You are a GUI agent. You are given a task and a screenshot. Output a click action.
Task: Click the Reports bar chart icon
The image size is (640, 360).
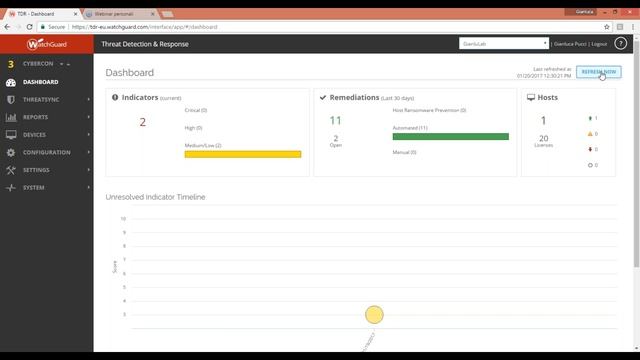click(11, 117)
